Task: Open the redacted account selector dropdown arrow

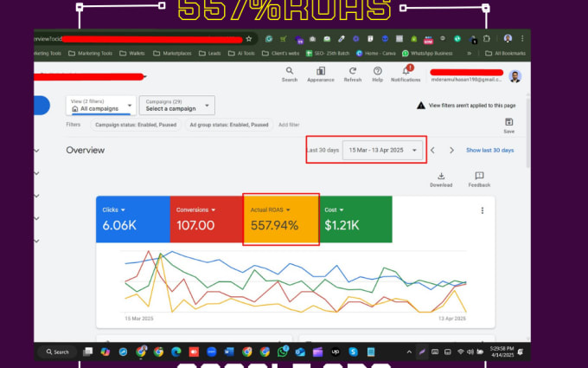Action: tap(145, 77)
